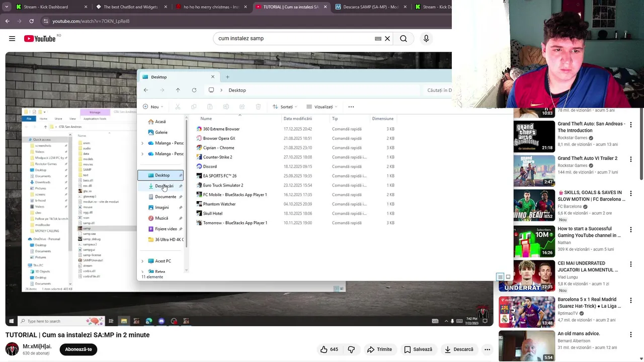The image size is (644, 362).
Task: Open the Mr.xMi[H]ai. channel name link
Action: (37, 346)
